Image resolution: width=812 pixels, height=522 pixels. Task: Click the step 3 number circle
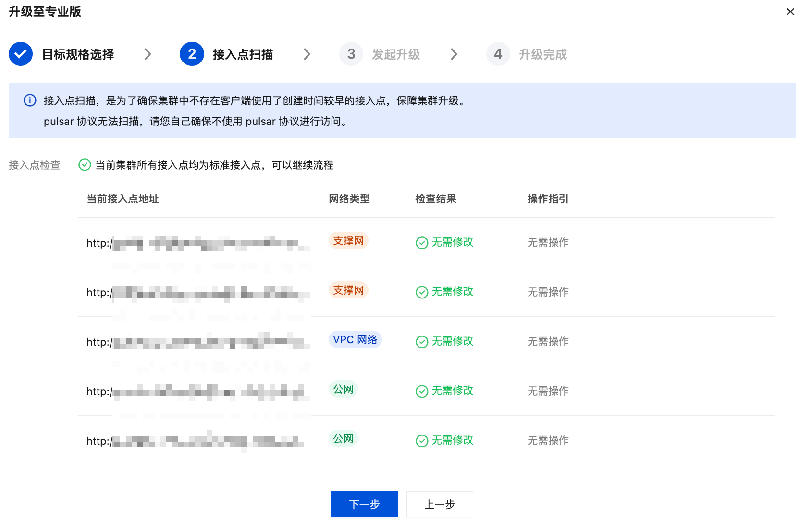pyautogui.click(x=351, y=54)
